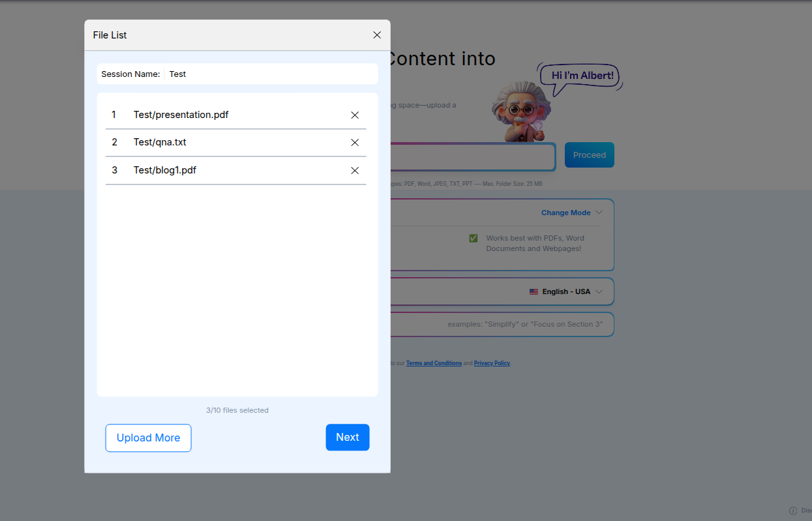Click the Next button

[x=348, y=438]
